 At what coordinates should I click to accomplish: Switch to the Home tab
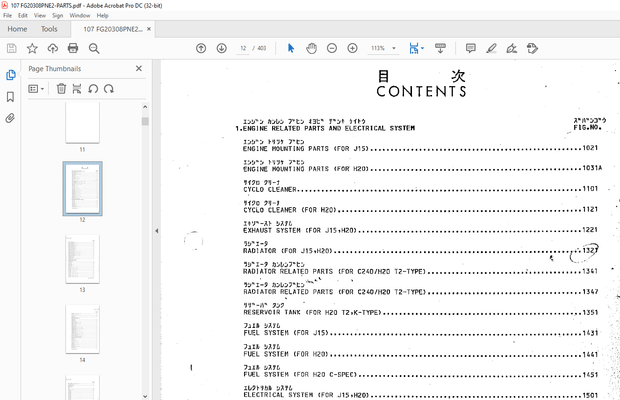pos(17,29)
